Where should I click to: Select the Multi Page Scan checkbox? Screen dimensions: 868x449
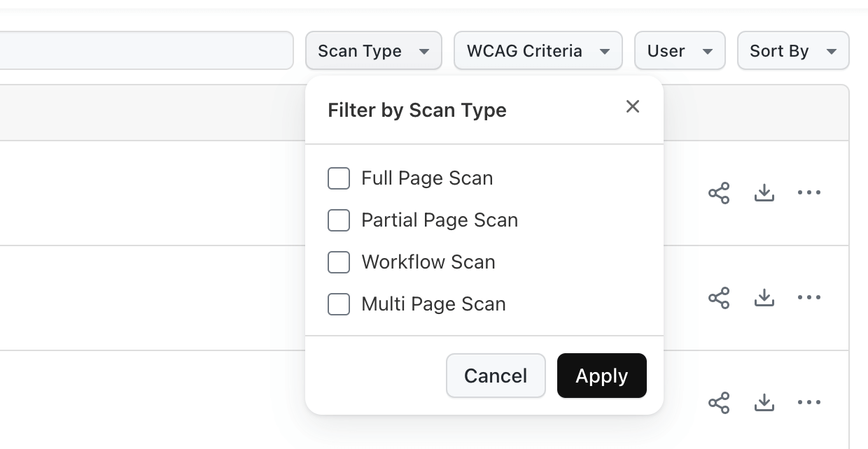339,304
